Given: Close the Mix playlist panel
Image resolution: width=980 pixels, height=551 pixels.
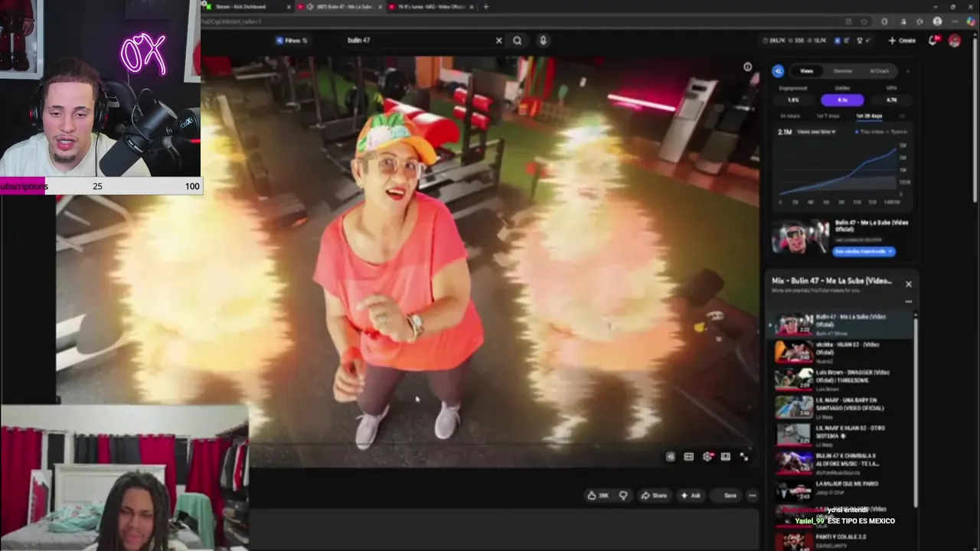Looking at the screenshot, I should point(909,284).
